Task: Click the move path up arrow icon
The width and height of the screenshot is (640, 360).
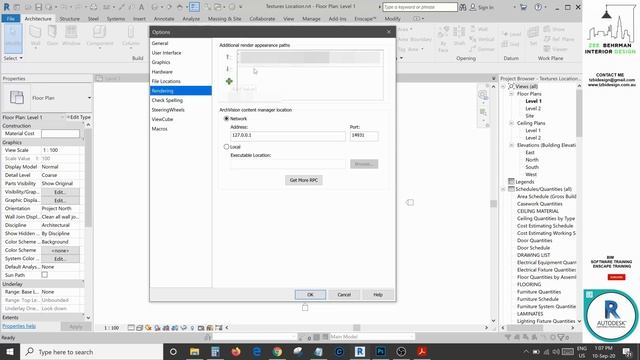Action: [228, 57]
